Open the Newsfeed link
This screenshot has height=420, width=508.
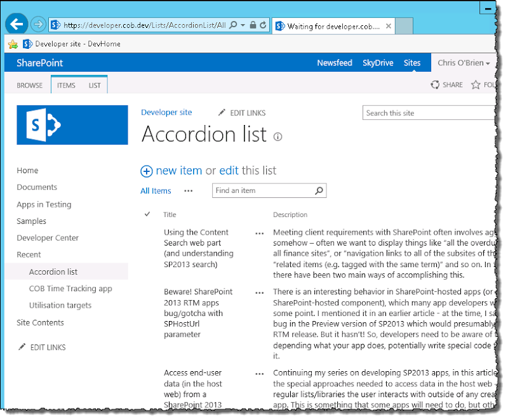(335, 63)
